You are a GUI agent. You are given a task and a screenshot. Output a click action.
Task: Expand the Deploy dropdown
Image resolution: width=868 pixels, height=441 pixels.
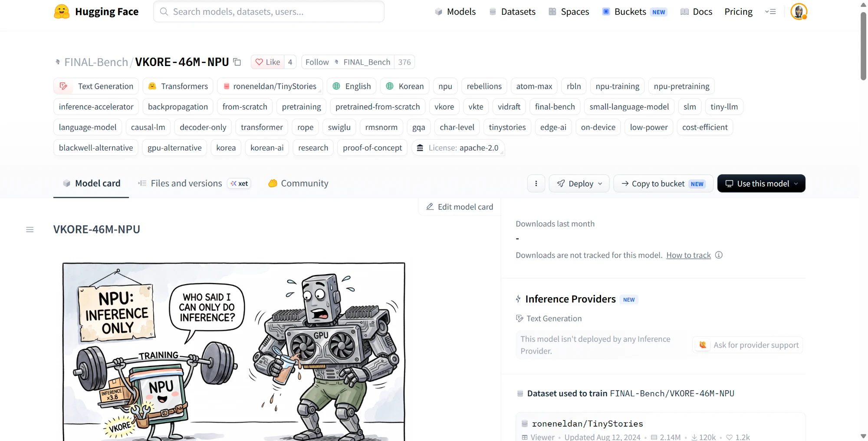click(x=579, y=183)
